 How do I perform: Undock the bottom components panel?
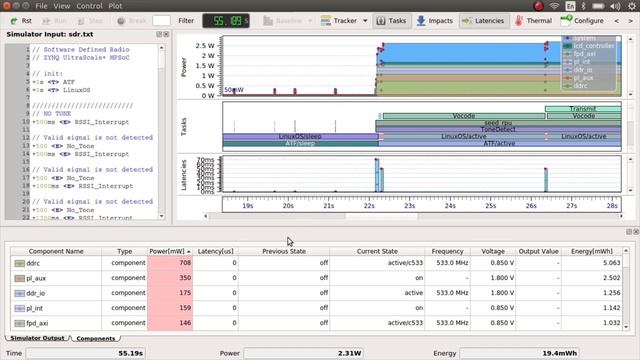(629, 231)
